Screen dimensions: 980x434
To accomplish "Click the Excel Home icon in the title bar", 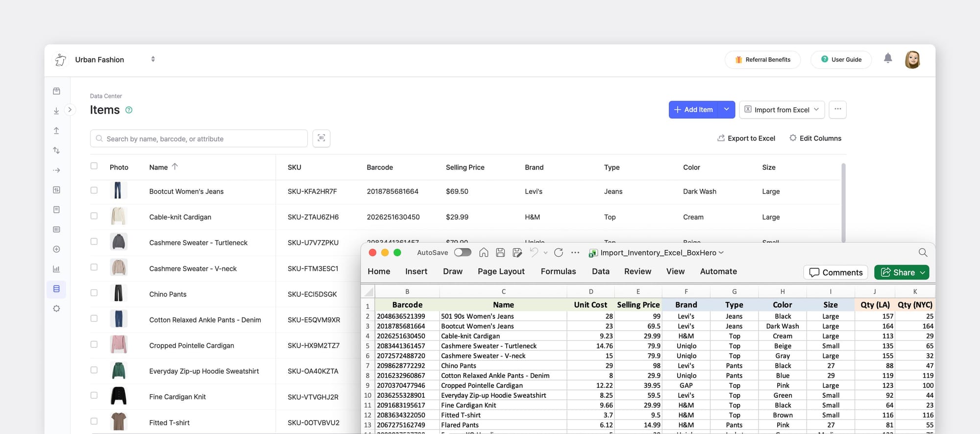I will (484, 253).
